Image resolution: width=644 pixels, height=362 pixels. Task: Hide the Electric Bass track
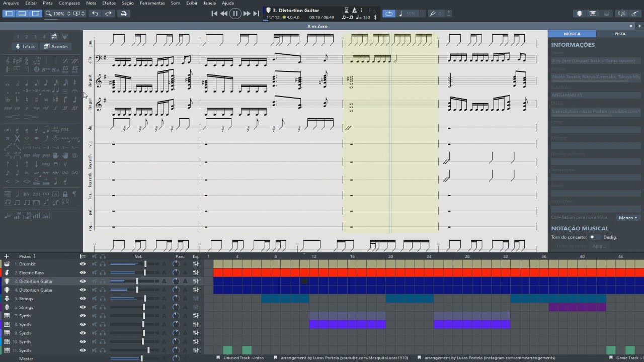click(83, 273)
